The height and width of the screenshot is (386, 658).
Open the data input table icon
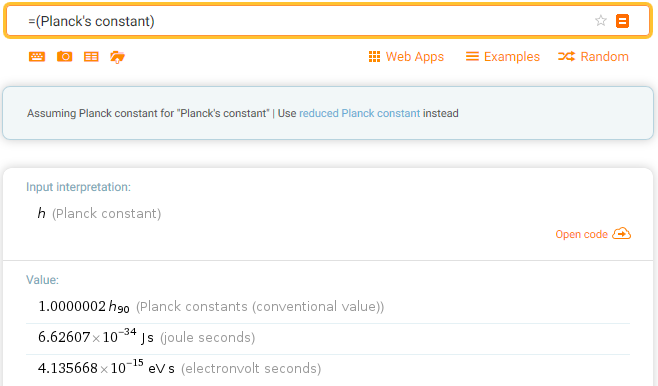coord(91,57)
